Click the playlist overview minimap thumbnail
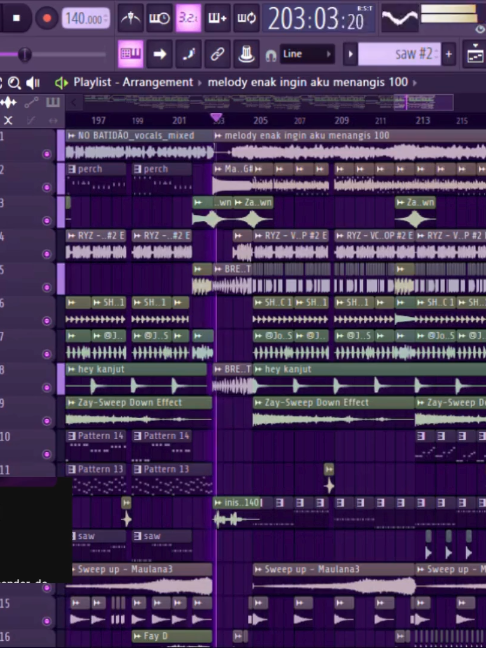 (x=268, y=102)
